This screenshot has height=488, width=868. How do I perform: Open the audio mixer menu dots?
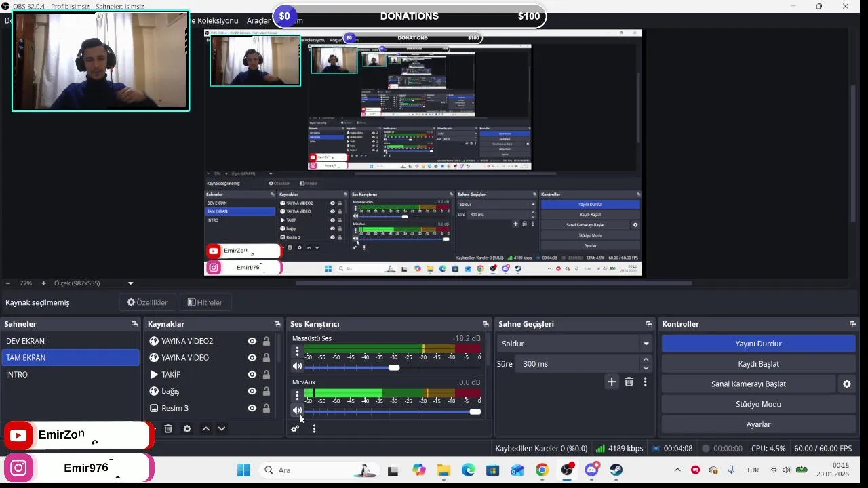[314, 428]
